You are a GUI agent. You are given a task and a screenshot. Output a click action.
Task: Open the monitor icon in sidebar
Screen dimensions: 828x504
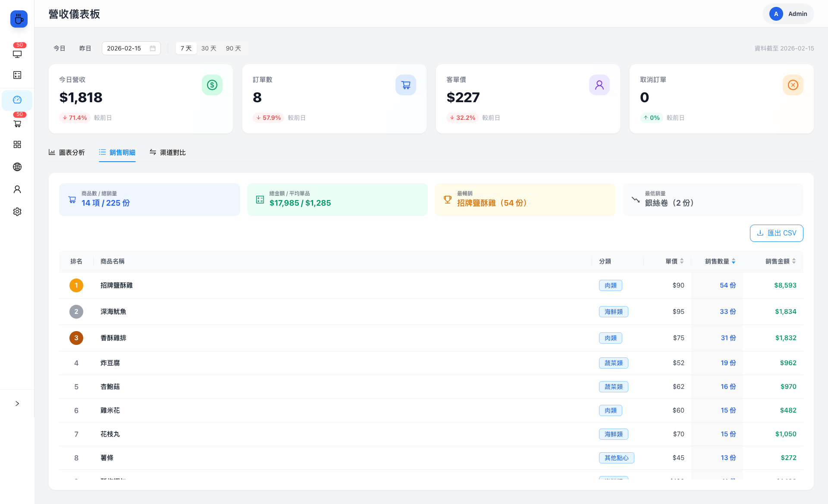(x=17, y=54)
